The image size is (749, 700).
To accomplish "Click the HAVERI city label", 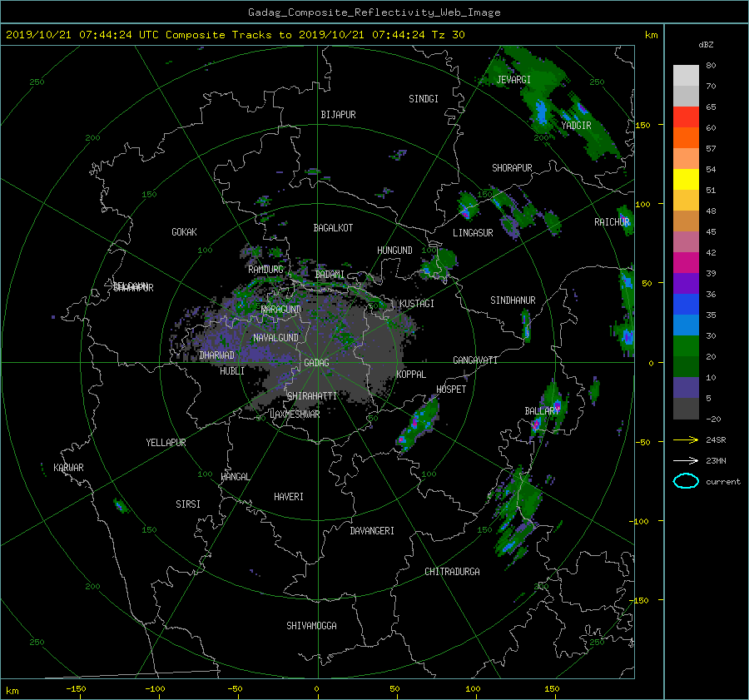I will point(289,497).
